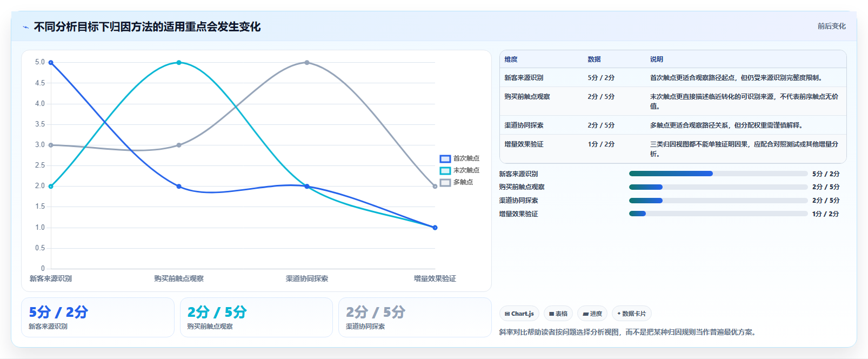Click the 首次触点 point at 5.0 on chart

(51, 63)
